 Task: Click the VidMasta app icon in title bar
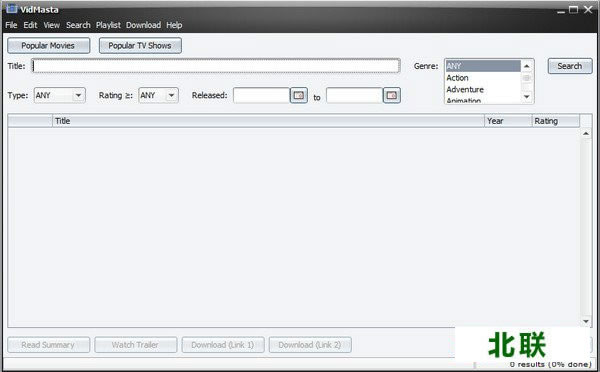click(11, 8)
